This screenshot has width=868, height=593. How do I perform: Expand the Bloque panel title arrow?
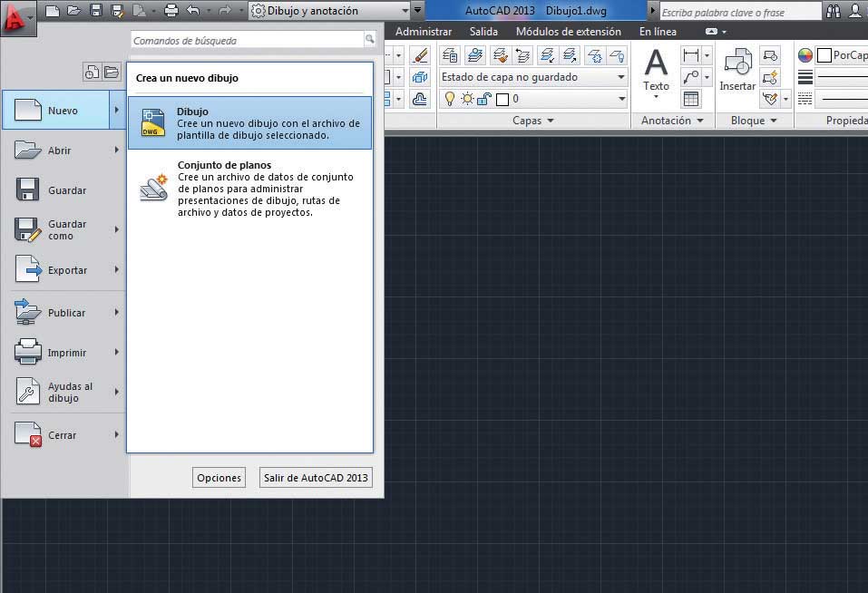click(x=774, y=121)
